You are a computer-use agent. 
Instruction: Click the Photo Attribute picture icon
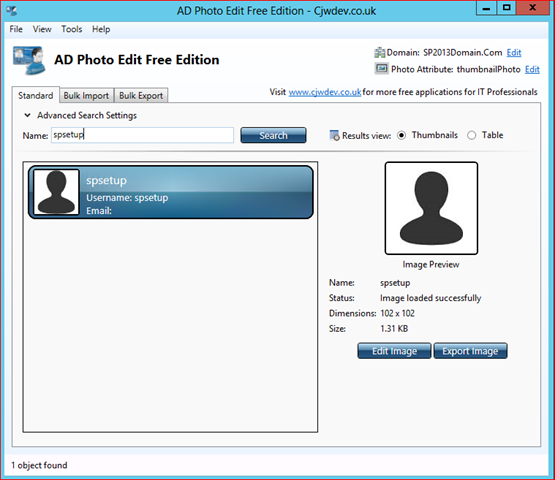(382, 69)
